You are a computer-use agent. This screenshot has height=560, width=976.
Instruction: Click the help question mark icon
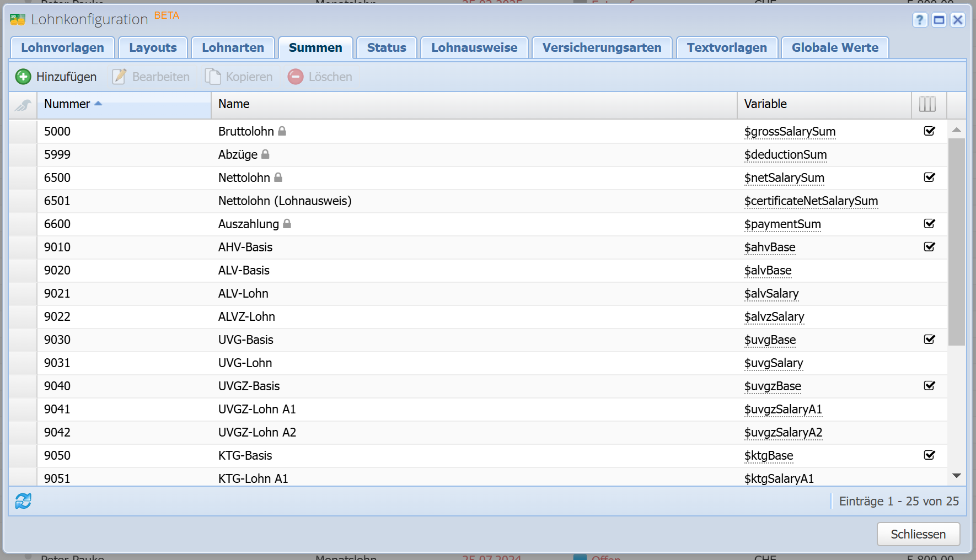(x=919, y=20)
